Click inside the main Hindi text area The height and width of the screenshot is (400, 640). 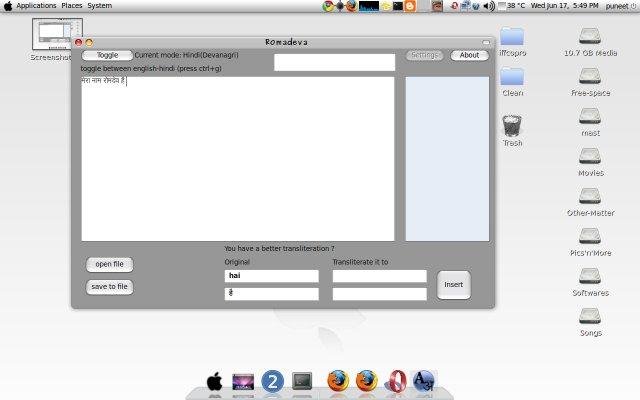tap(238, 159)
